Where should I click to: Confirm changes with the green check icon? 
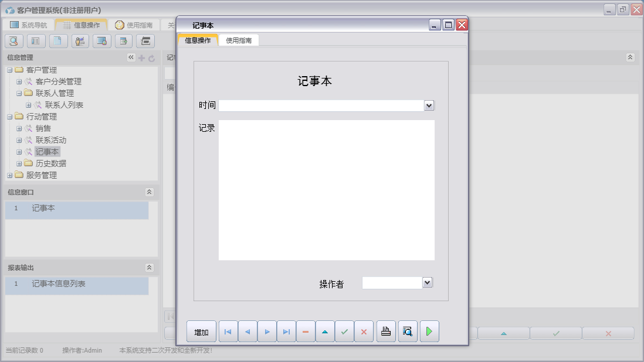click(344, 331)
